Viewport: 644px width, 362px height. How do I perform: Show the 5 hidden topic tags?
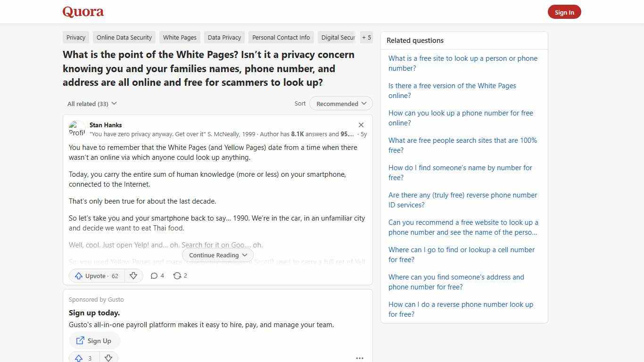coord(366,37)
